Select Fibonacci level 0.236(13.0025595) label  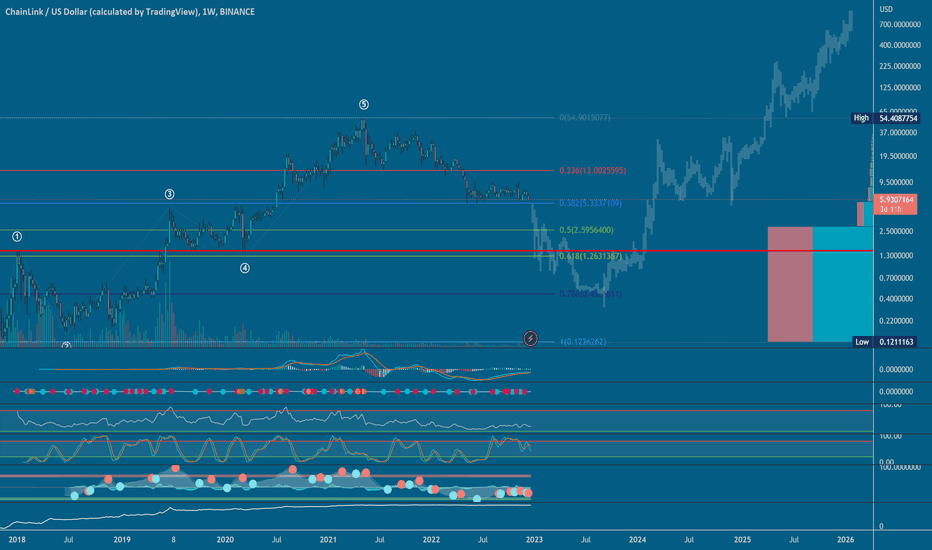[593, 171]
